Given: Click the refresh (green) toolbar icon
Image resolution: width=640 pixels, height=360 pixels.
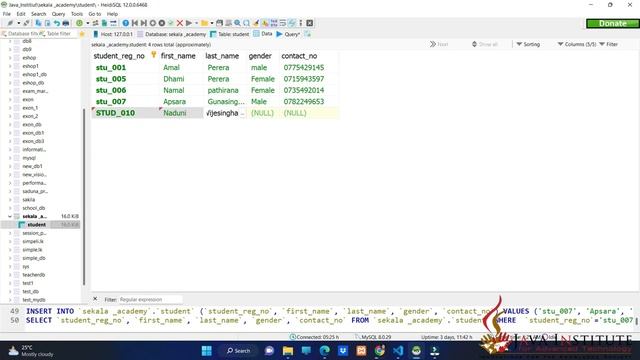Looking at the screenshot, I should pyautogui.click(x=79, y=23).
